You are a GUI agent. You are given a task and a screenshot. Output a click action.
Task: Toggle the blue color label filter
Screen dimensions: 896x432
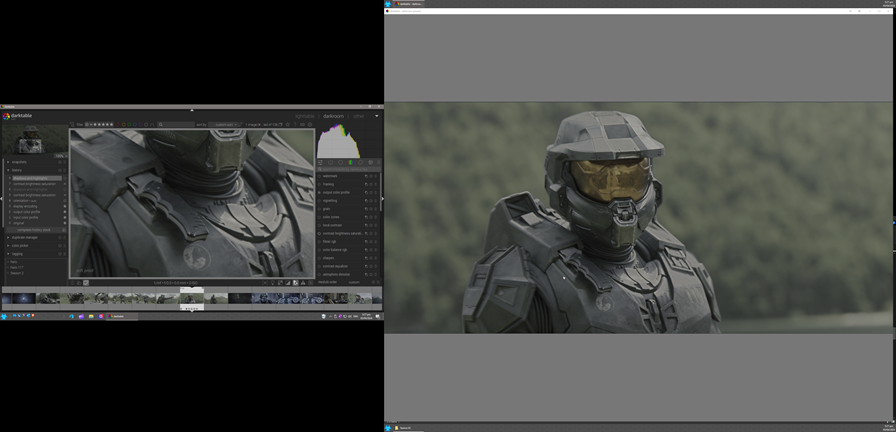pos(135,125)
